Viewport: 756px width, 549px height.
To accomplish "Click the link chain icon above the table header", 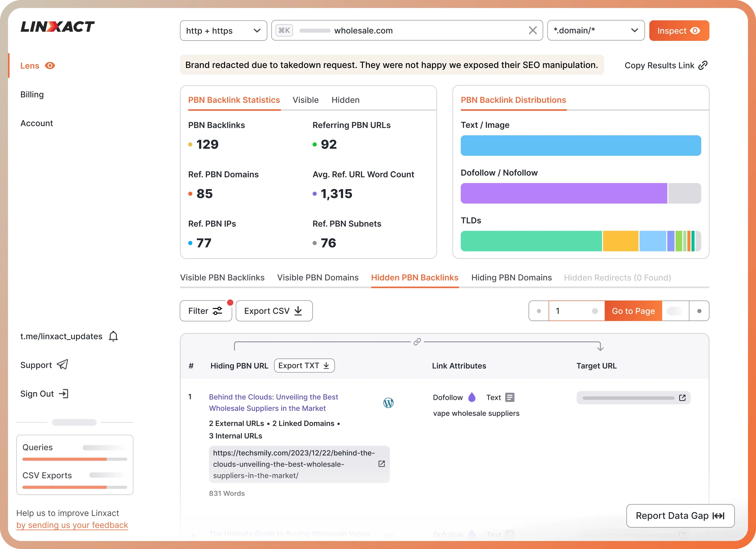I will (x=417, y=342).
